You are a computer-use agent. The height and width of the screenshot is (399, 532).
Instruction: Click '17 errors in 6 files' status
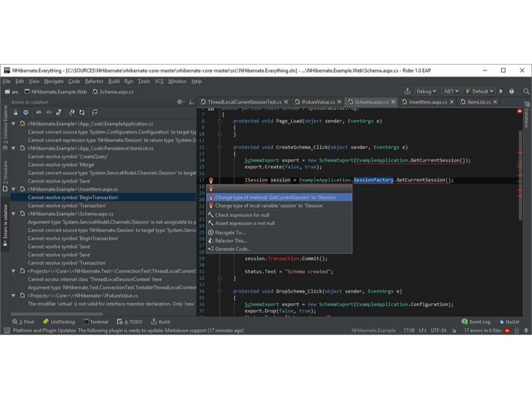(482, 331)
